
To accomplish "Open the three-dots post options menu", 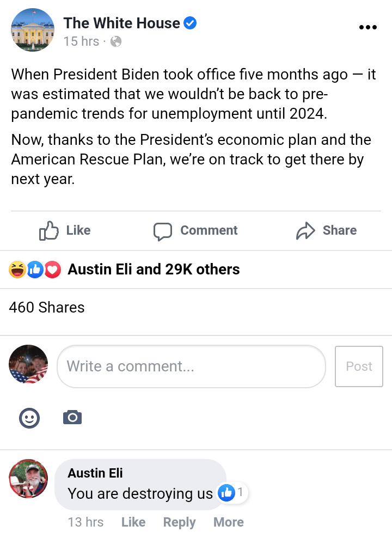I will 368,28.
